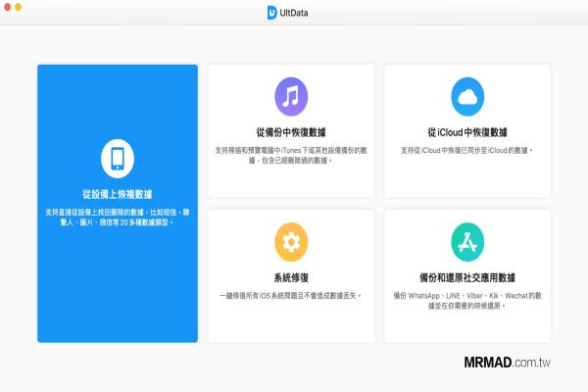Minimize the window with yellow button
The image size is (588, 392).
[x=18, y=7]
